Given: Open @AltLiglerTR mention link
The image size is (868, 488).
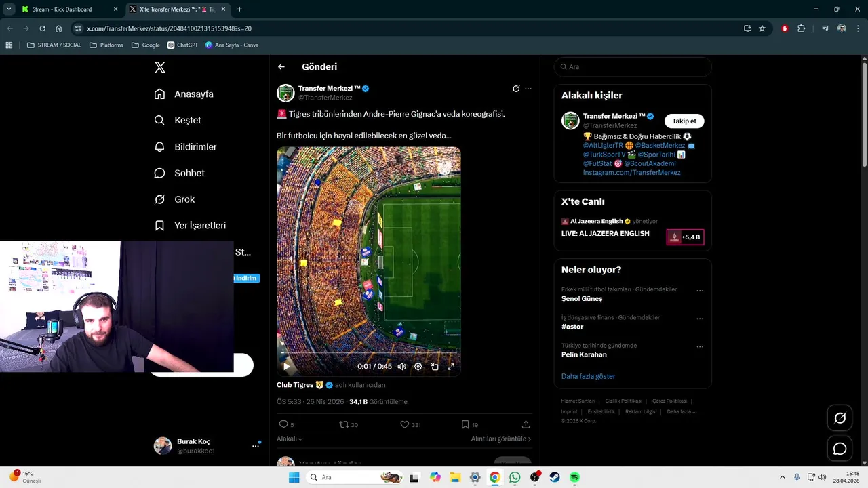Looking at the screenshot, I should pos(603,146).
